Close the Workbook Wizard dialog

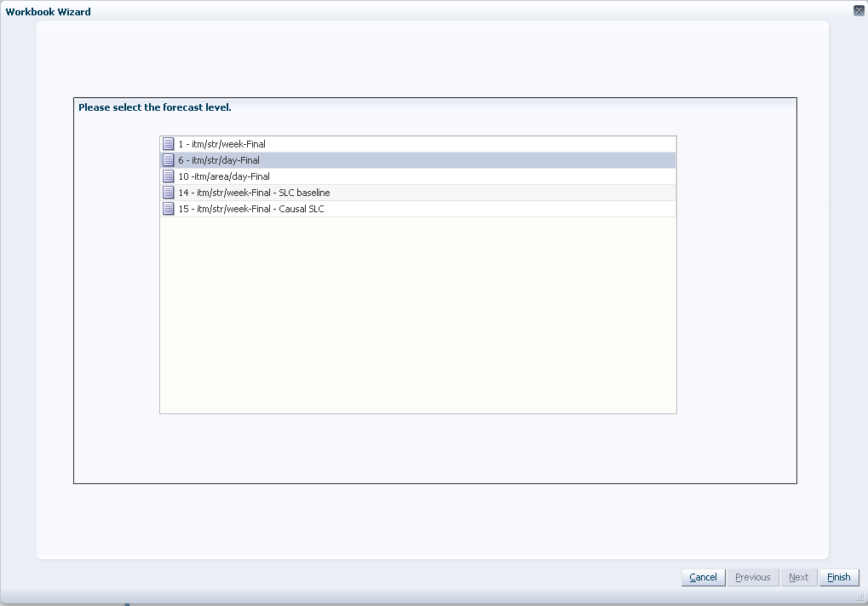tap(859, 10)
